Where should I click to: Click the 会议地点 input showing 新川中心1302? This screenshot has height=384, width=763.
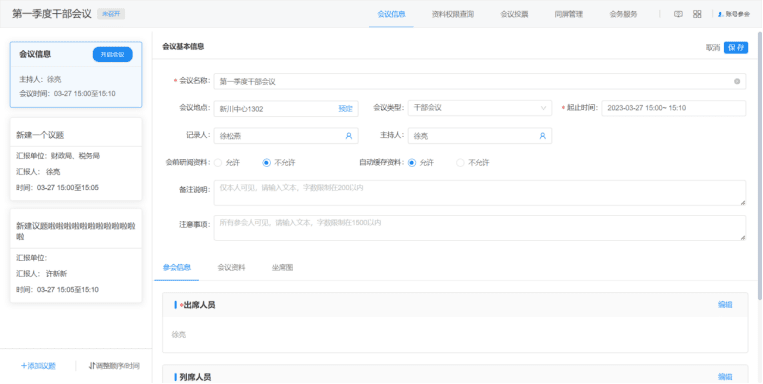(x=286, y=109)
